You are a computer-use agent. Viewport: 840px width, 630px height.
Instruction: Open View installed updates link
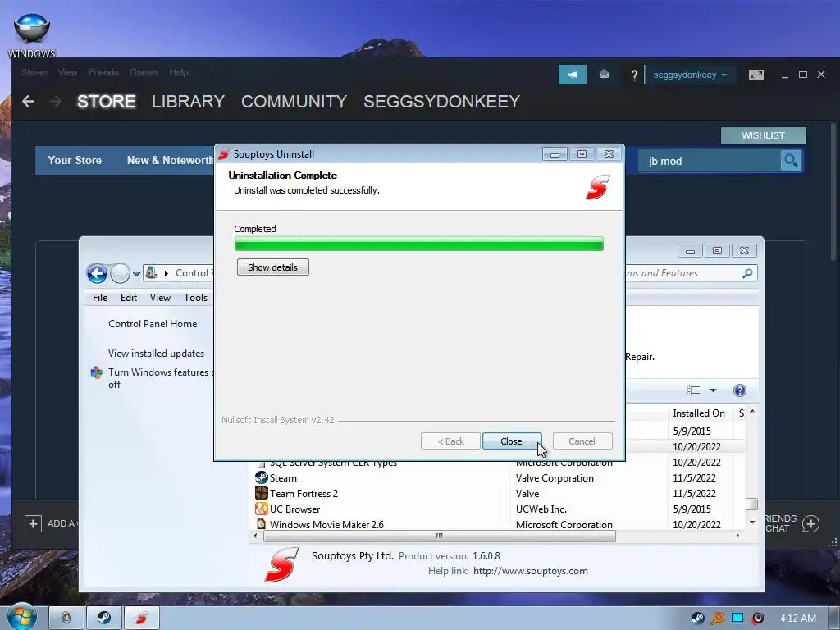point(156,354)
